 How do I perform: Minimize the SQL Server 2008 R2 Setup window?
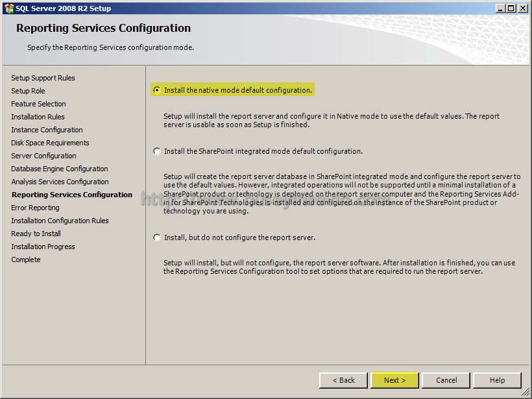tap(500, 8)
